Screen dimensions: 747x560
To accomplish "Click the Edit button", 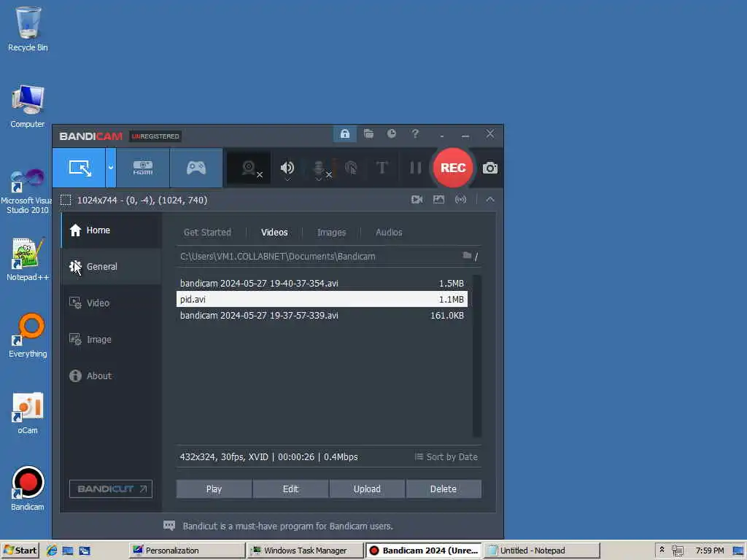I will tap(290, 489).
